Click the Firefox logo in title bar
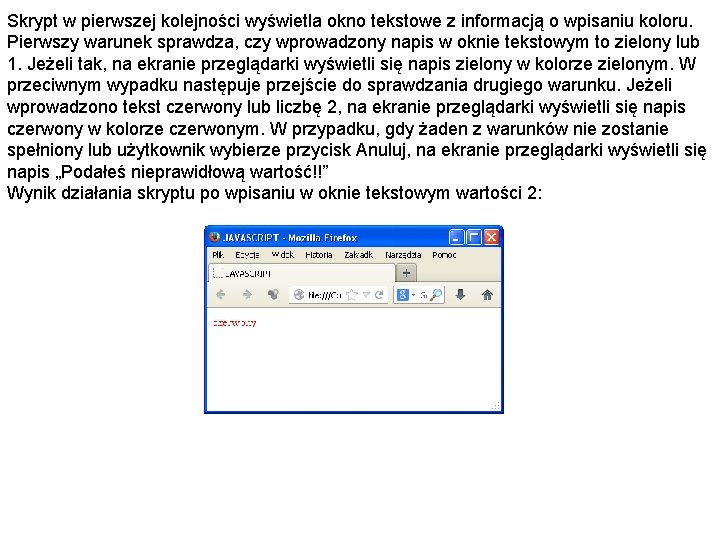Image resolution: width=720 pixels, height=540 pixels. coord(214,237)
